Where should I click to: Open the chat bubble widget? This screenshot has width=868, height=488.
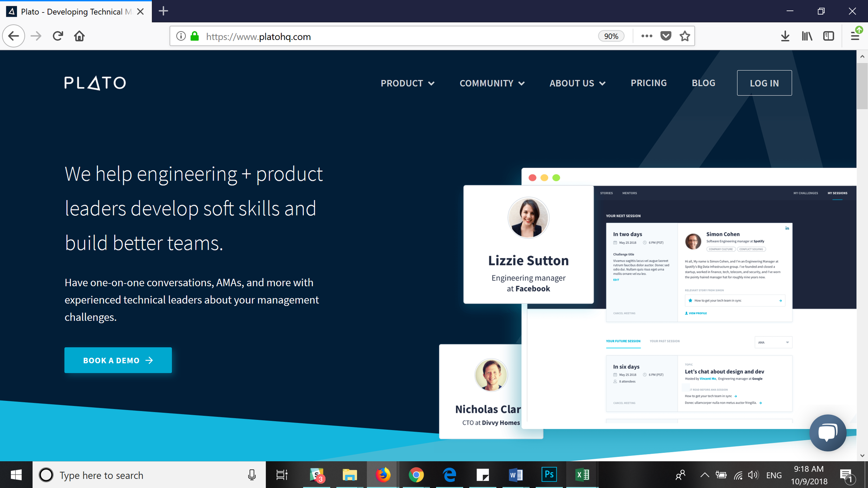[828, 433]
